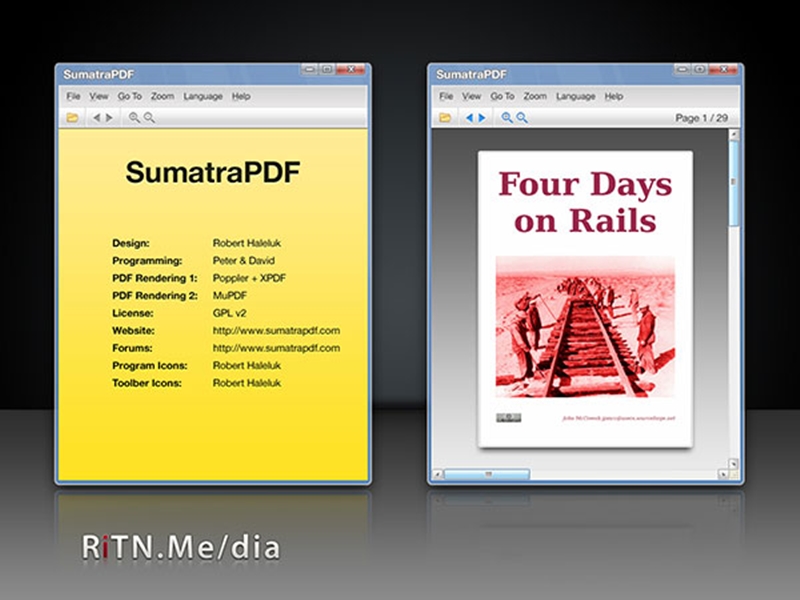The height and width of the screenshot is (600, 800).
Task: Click 'MuPDF' in the PDF Rendering 2 row
Action: coord(230,295)
